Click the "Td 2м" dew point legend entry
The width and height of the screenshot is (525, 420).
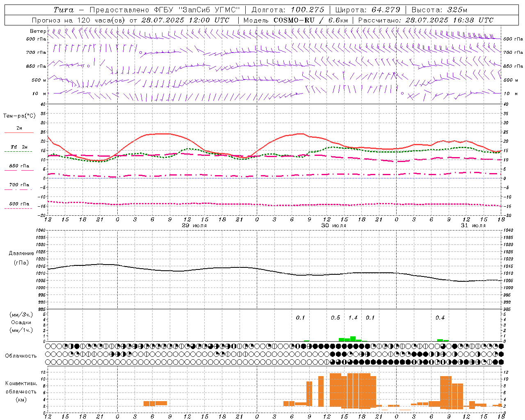point(19,147)
